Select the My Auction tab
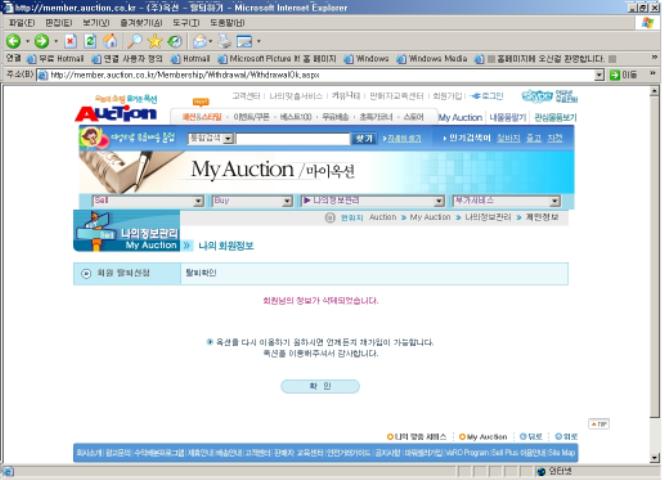 coord(459,118)
